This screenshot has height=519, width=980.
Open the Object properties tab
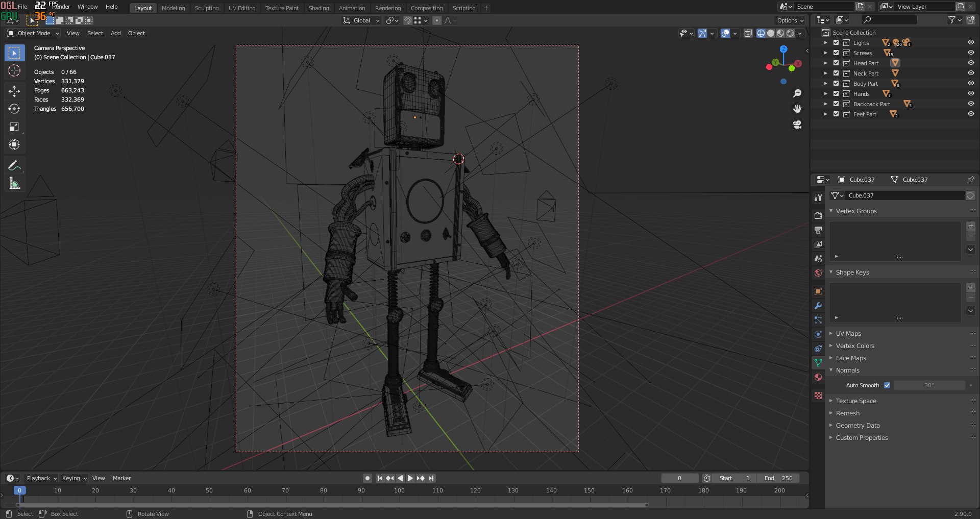[x=818, y=291]
